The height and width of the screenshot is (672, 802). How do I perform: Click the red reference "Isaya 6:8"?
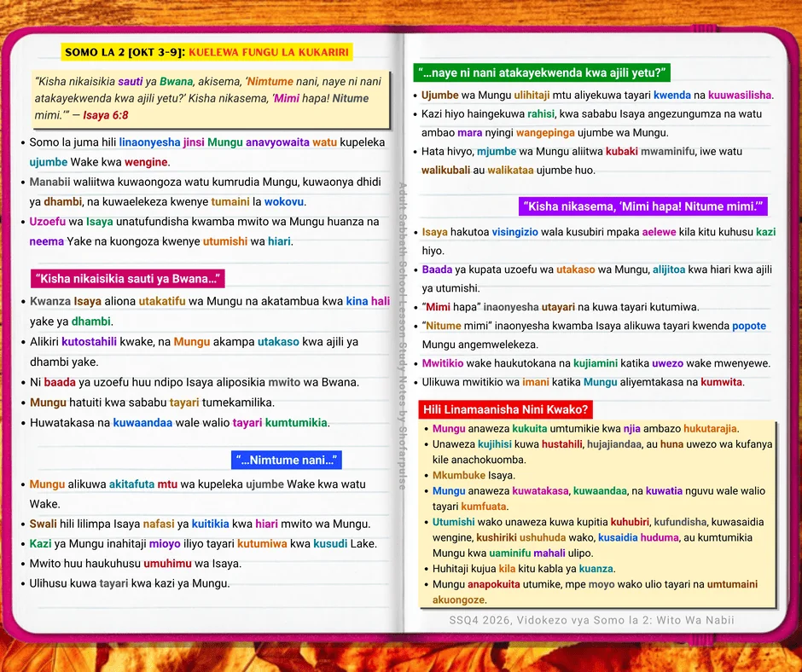[x=105, y=115]
